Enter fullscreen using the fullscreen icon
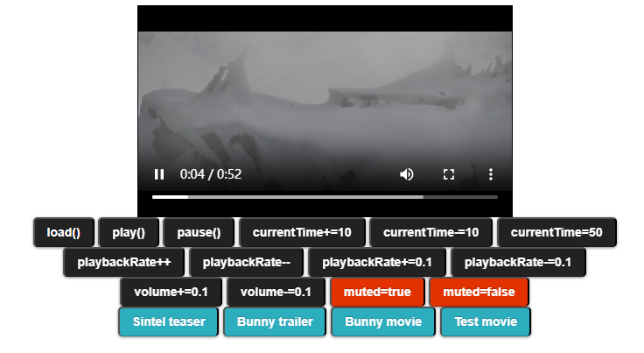644x353 pixels. point(449,174)
